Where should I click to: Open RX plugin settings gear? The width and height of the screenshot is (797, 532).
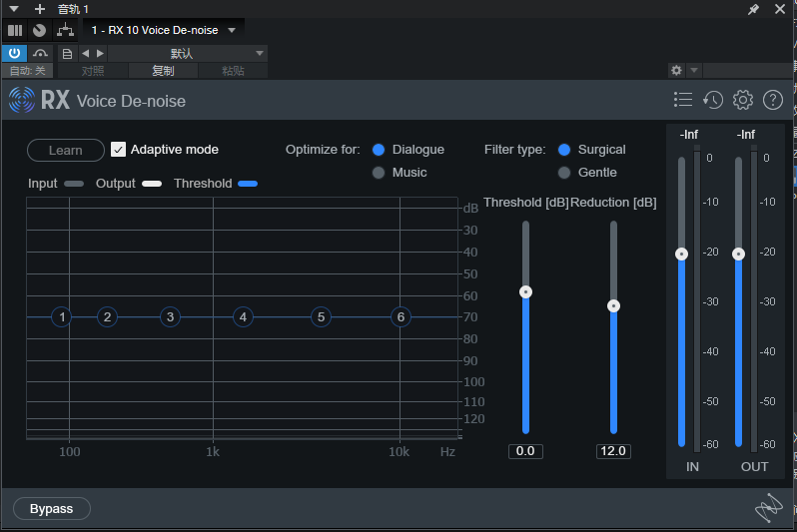pyautogui.click(x=742, y=100)
